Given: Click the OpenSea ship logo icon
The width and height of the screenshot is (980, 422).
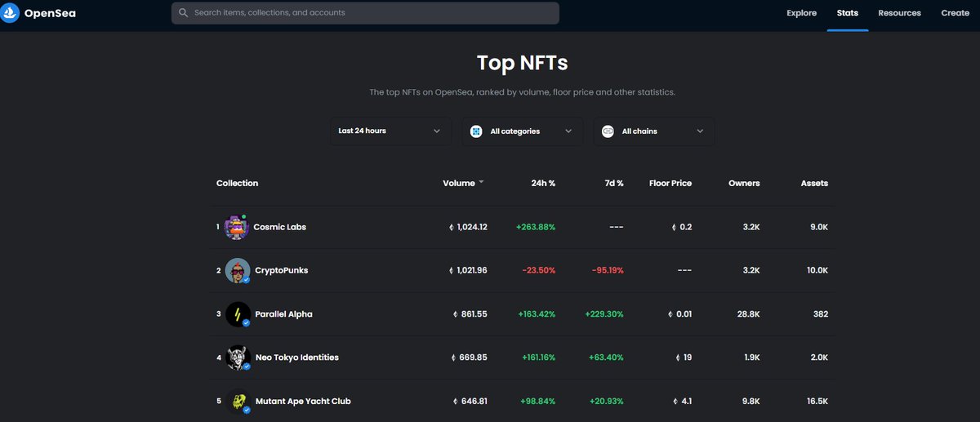Looking at the screenshot, I should point(11,12).
